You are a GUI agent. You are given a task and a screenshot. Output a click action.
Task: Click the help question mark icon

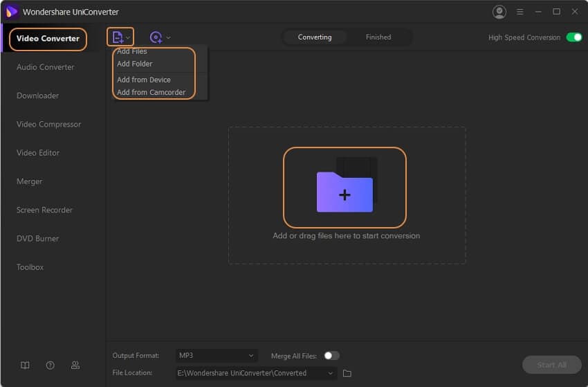50,366
